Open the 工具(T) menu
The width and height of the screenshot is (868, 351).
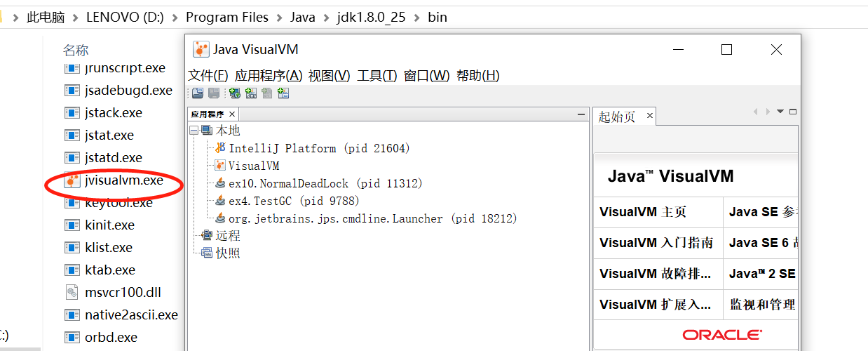[x=377, y=76]
